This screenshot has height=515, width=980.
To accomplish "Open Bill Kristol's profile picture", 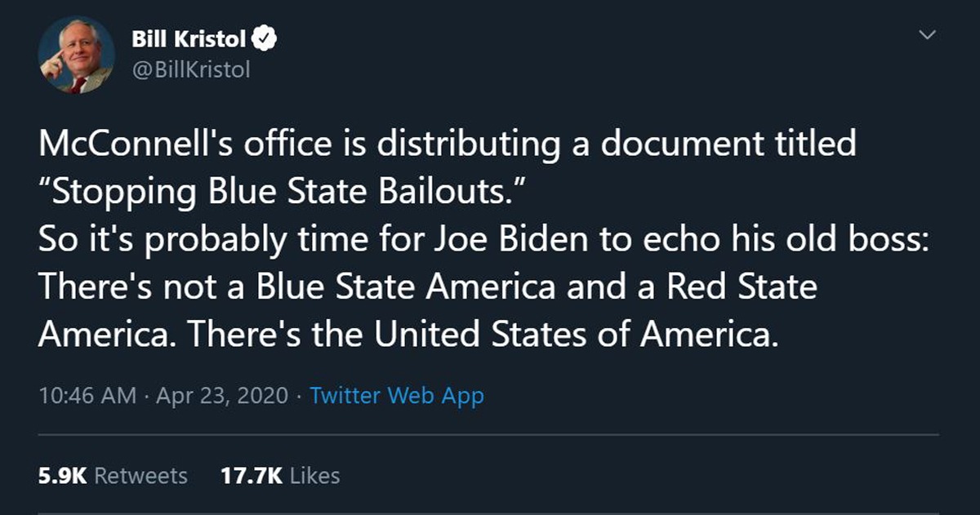I will (76, 55).
